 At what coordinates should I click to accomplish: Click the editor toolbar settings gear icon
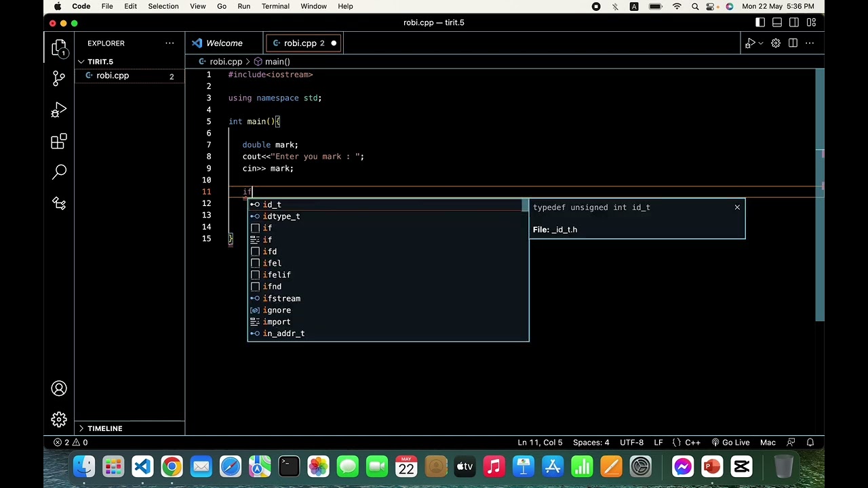coord(776,43)
